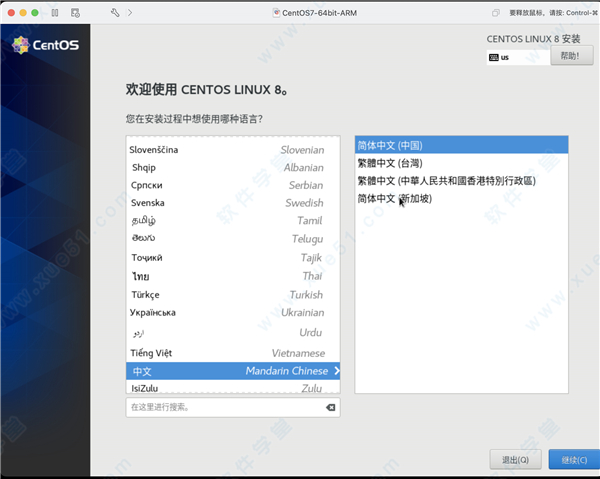600x479 pixels.
Task: Select Тоҷикӣ Tajik language row
Action: pyautogui.click(x=233, y=257)
